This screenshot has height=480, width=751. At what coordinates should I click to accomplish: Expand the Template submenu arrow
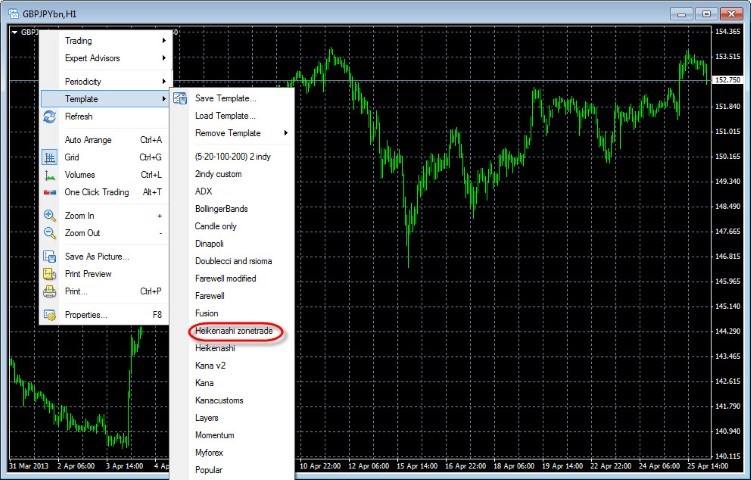164,99
